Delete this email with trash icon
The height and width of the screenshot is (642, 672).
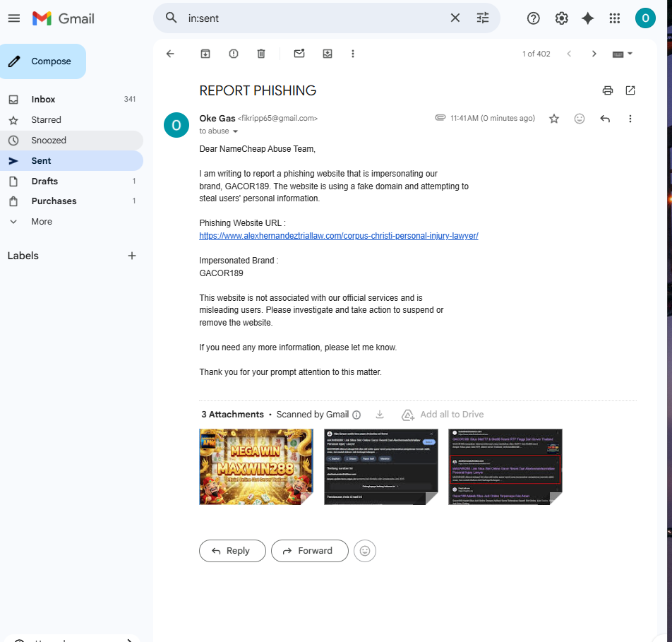click(261, 54)
